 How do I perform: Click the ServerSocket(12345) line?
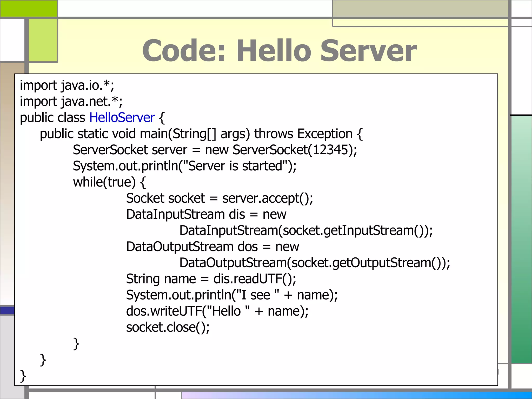(x=215, y=150)
